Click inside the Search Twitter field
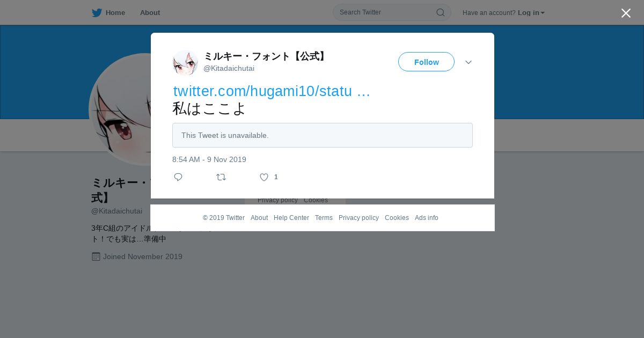Viewport: 644px width, 338px height. click(392, 12)
